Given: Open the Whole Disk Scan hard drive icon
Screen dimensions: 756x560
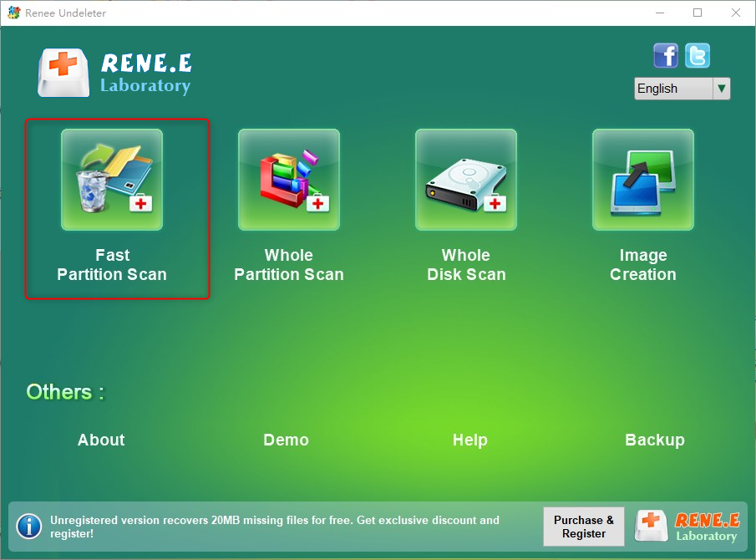Looking at the screenshot, I should click(x=466, y=180).
